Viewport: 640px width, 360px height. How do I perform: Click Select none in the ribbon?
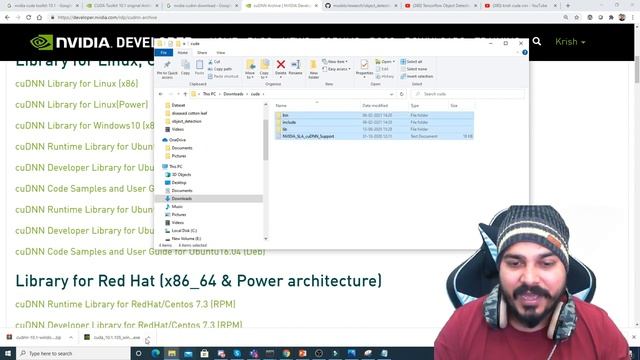(x=413, y=69)
